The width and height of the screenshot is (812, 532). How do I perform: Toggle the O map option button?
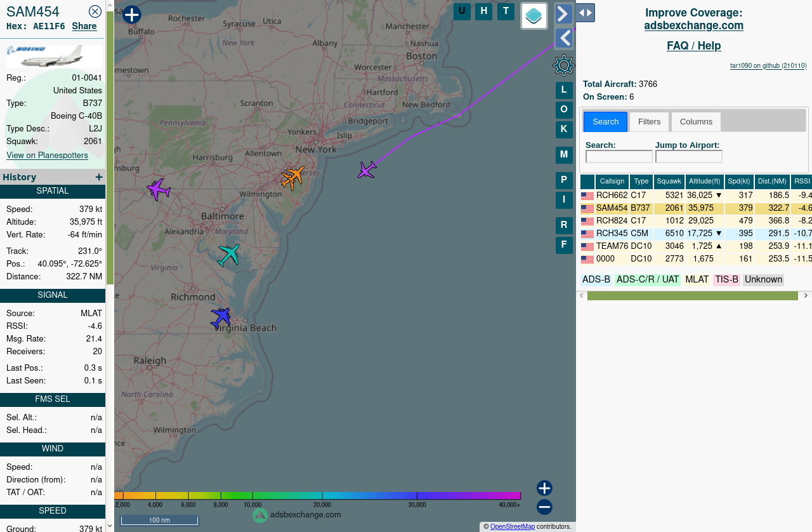[564, 110]
